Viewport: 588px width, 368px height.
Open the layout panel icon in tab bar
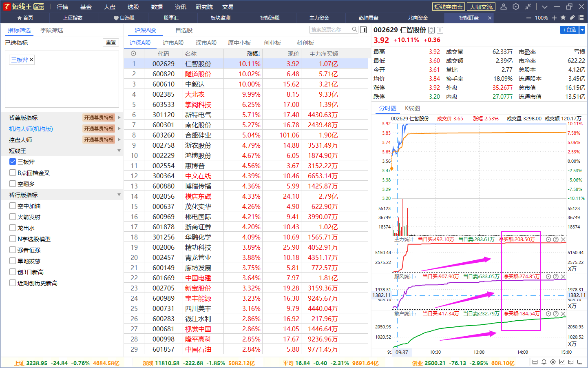tap(581, 18)
